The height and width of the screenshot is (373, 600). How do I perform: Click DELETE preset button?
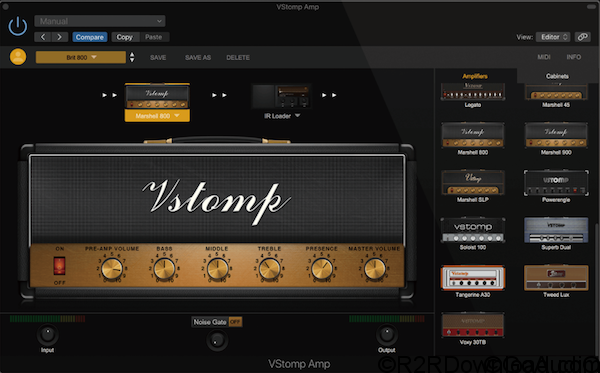click(238, 57)
